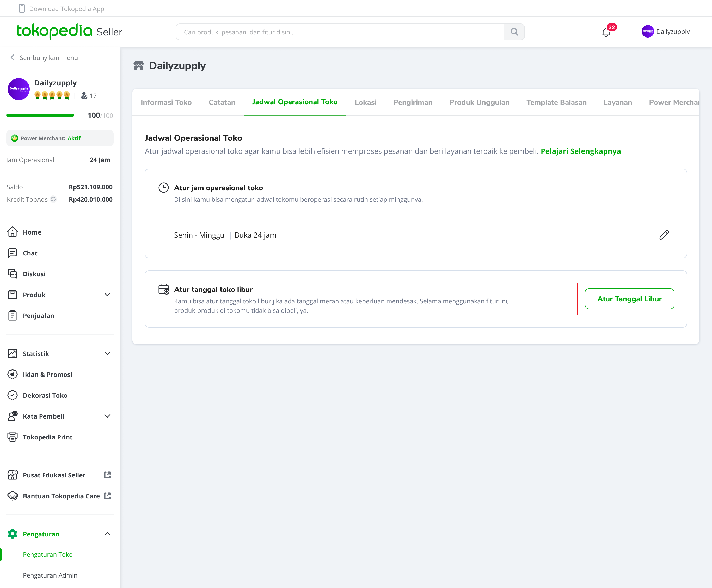Image resolution: width=712 pixels, height=588 pixels.
Task: Click Download Tokopedia App link
Action: pyautogui.click(x=67, y=8)
